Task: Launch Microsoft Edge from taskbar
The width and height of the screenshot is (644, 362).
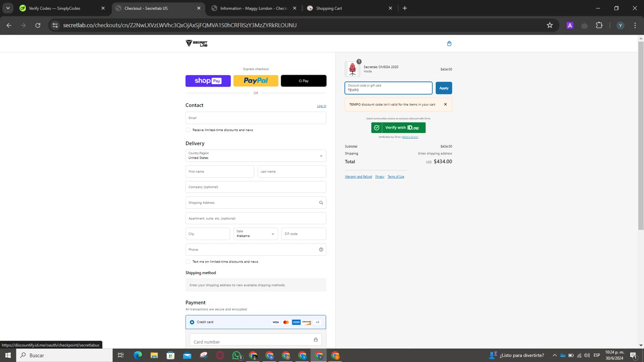Action: pyautogui.click(x=137, y=355)
